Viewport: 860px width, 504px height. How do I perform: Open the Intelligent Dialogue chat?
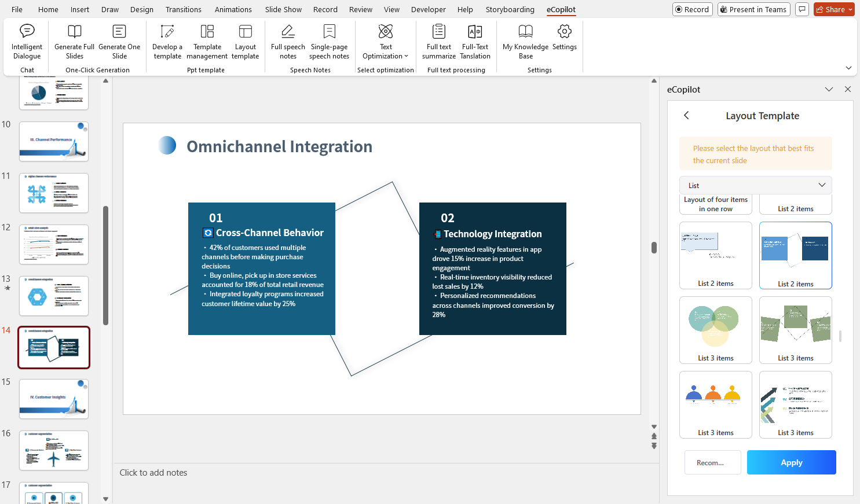coord(27,41)
